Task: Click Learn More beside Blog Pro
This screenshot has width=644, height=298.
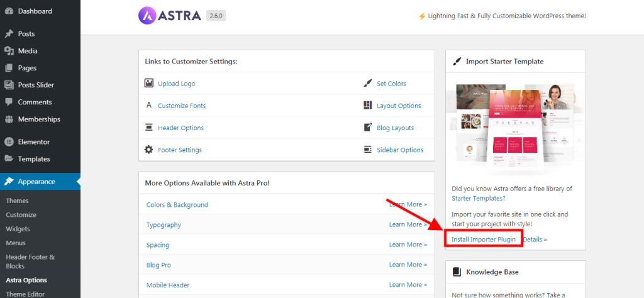Action: pos(408,265)
